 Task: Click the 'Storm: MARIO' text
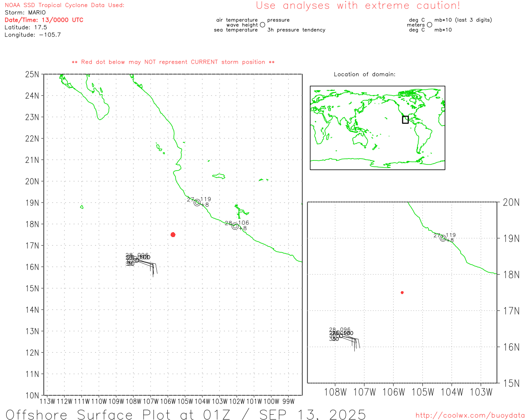click(x=25, y=13)
